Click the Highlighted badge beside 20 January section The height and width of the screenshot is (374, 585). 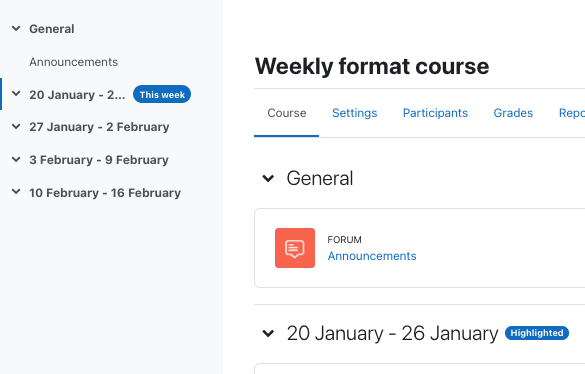537,333
